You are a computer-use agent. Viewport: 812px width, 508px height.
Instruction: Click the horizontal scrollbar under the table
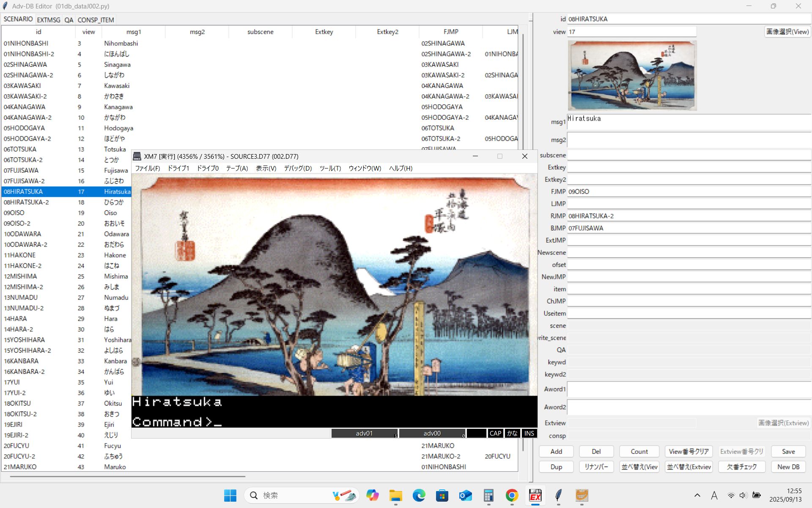pos(127,476)
